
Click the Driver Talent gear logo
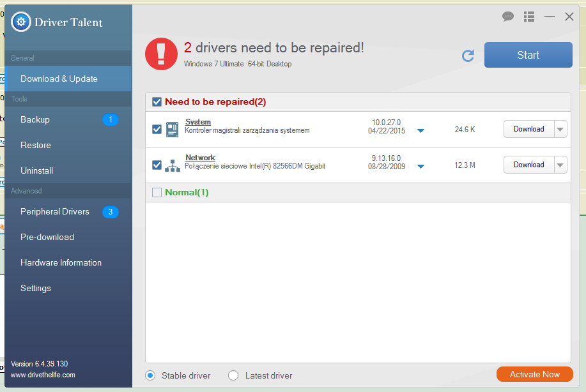(21, 22)
